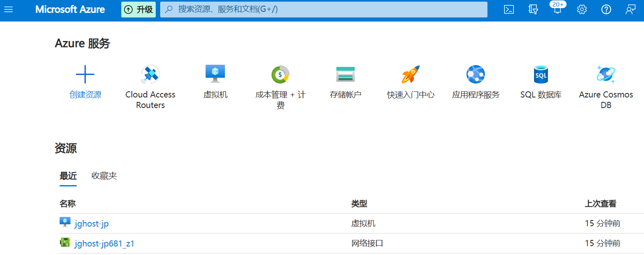Click the virtual machine icon beside jghost-jp
The width and height of the screenshot is (644, 255).
pos(65,222)
